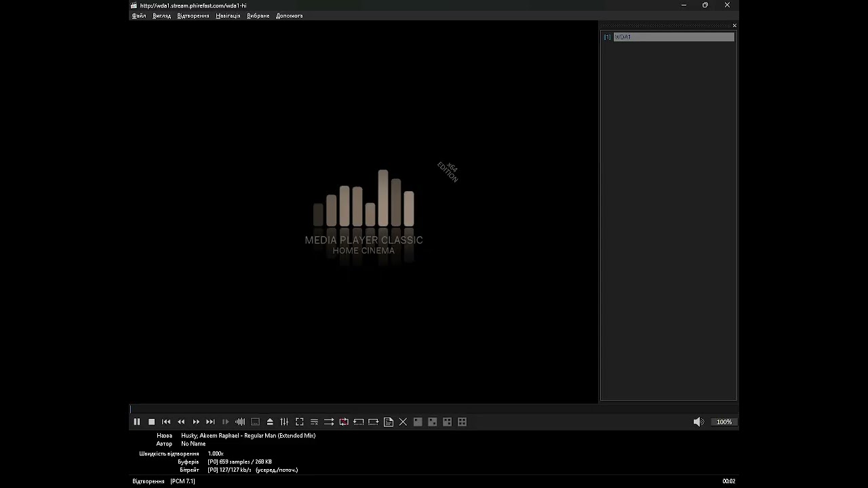The width and height of the screenshot is (868, 488).
Task: Stop playback with the square Stop button
Action: click(152, 422)
